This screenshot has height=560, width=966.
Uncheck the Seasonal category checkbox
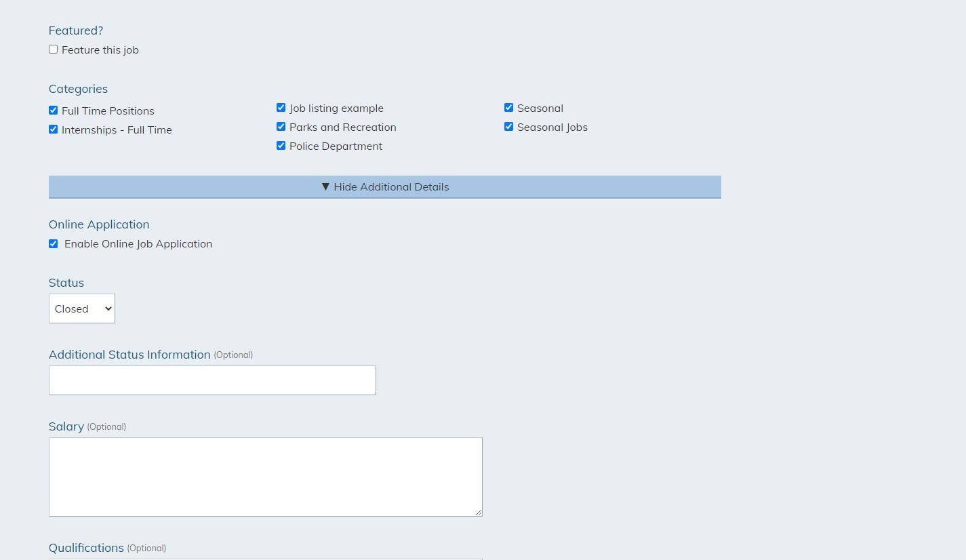pos(508,108)
